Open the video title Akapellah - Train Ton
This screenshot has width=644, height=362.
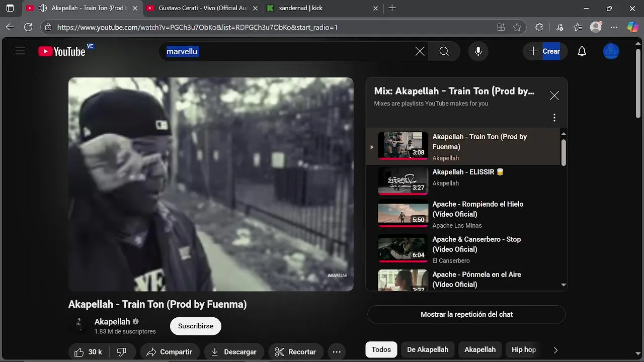(157, 304)
